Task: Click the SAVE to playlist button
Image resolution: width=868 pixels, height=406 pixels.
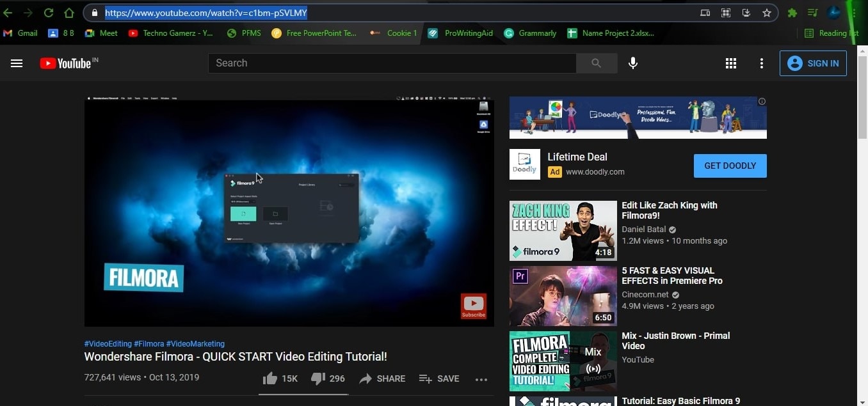Action: point(439,379)
